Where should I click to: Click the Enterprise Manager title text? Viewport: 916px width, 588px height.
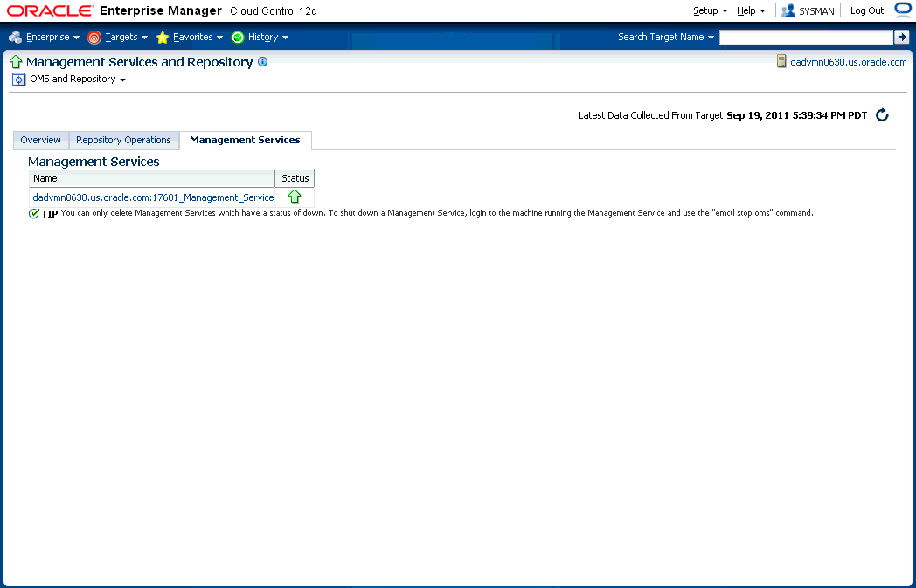pos(161,10)
